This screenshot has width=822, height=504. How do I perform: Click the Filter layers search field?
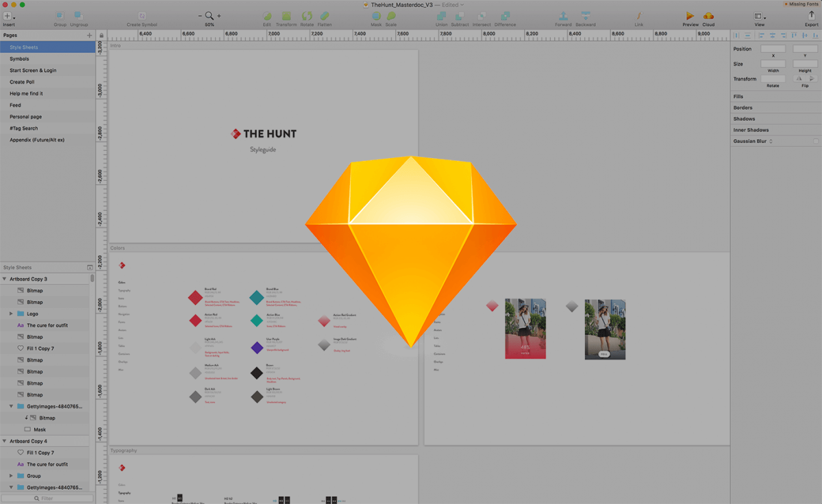click(x=47, y=499)
